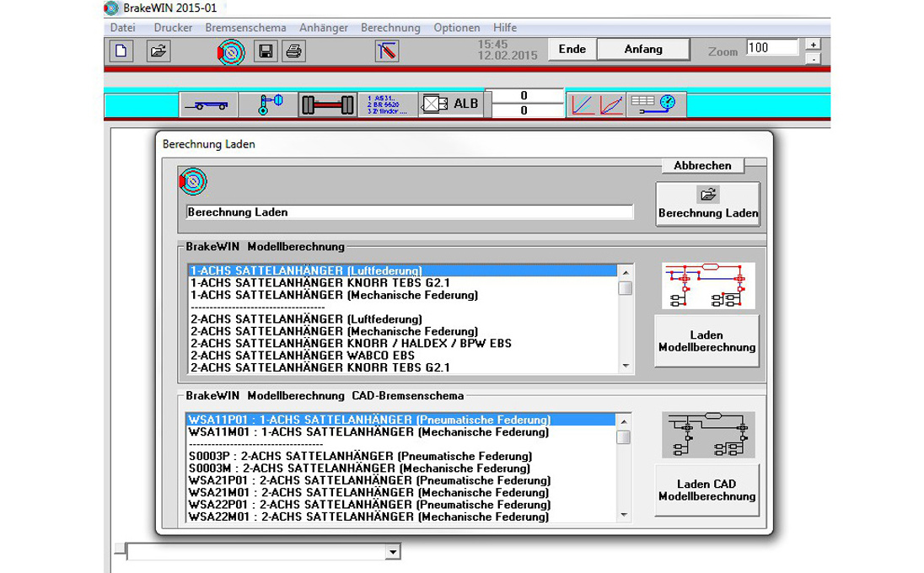
Task: Click the Ende button
Action: [572, 49]
